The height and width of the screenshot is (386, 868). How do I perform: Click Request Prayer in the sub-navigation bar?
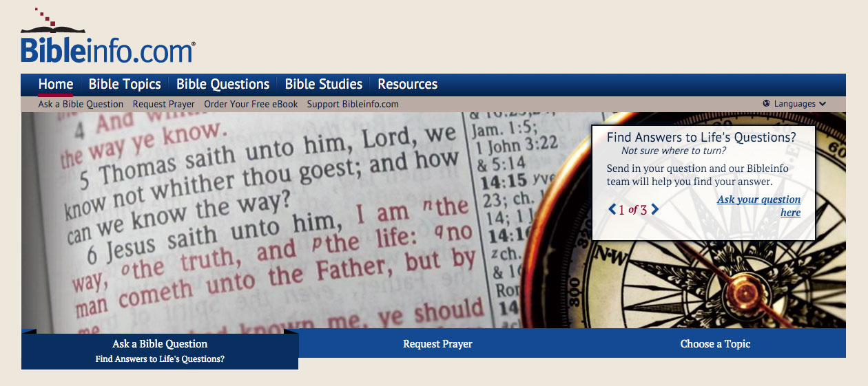164,104
